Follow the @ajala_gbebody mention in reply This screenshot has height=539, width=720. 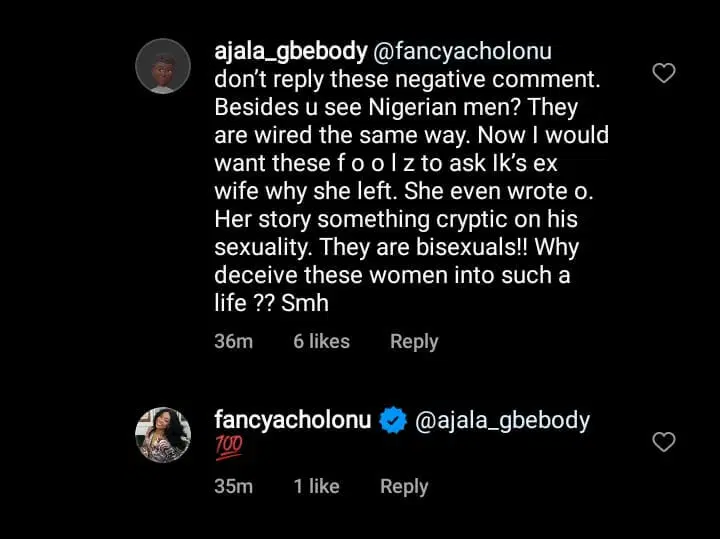pyautogui.click(x=501, y=420)
